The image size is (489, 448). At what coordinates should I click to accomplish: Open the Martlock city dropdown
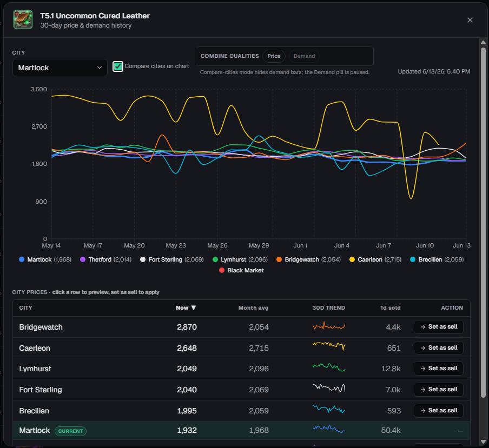point(60,68)
